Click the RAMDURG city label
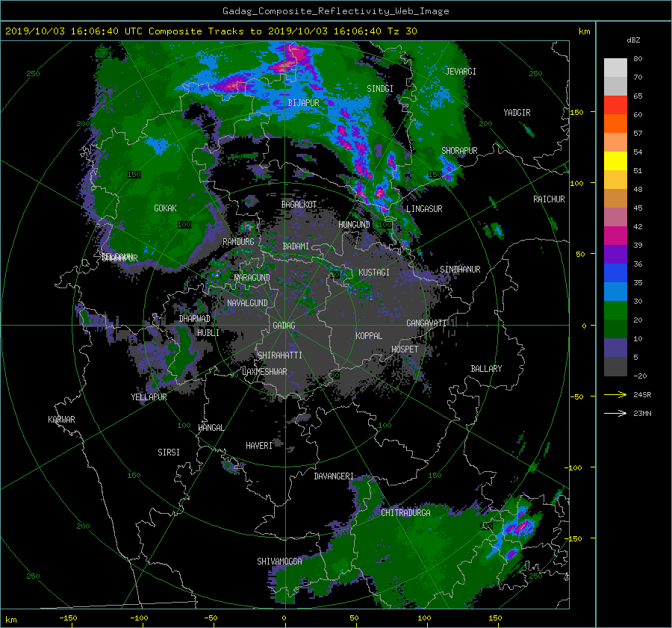Viewport: 672px width, 628px height. [238, 242]
